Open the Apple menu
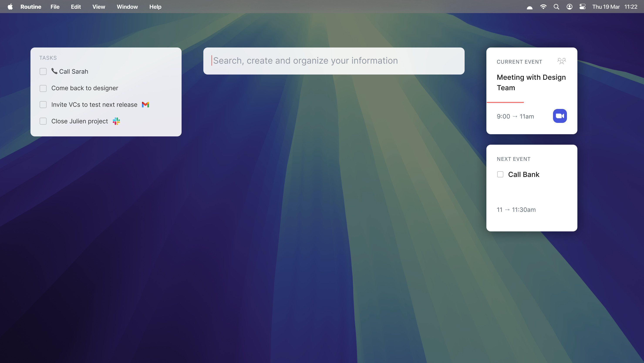Viewport: 644px width, 363px height. click(x=10, y=7)
